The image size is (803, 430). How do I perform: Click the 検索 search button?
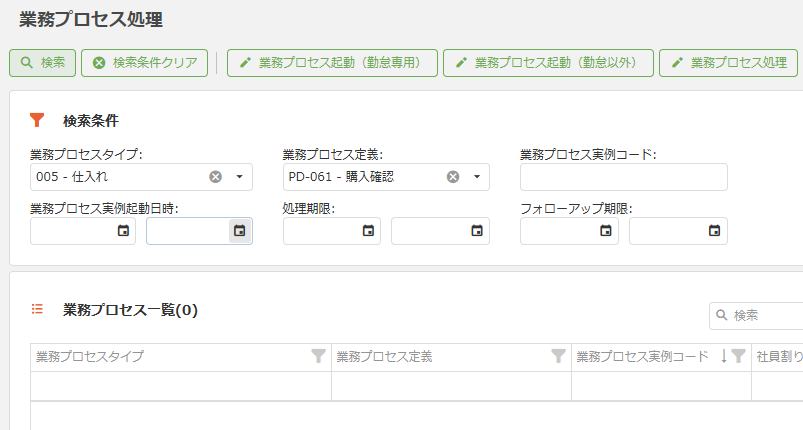[x=43, y=62]
